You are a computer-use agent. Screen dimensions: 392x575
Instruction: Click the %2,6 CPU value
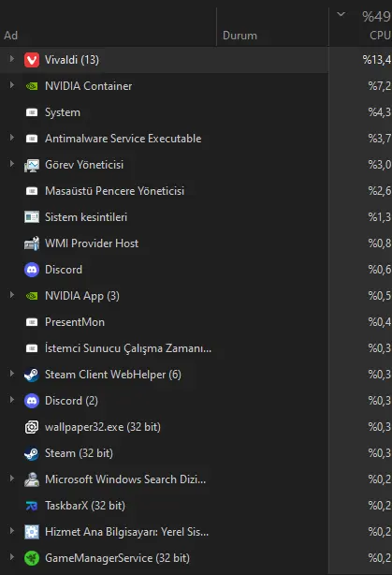click(x=380, y=191)
